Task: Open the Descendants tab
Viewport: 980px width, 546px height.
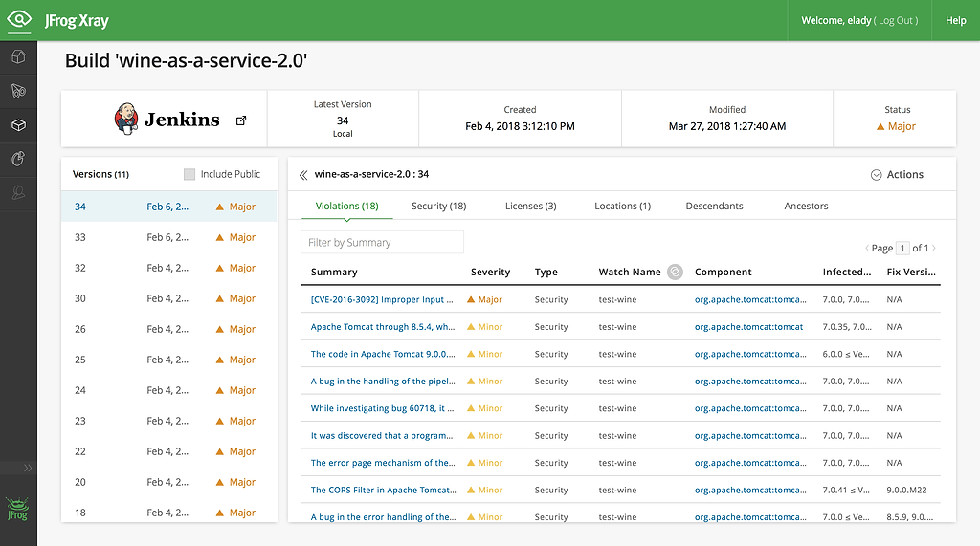Action: (714, 207)
